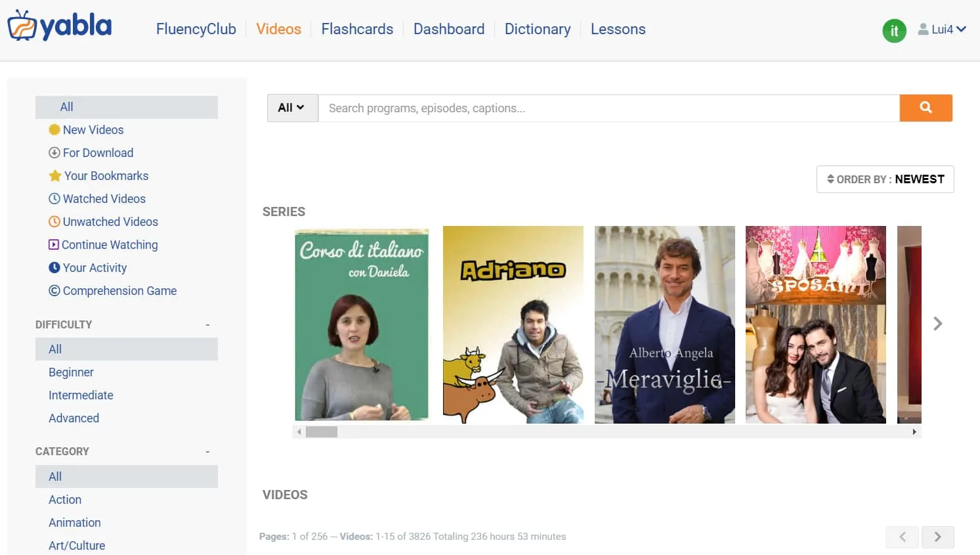Go to the Dictionary tab
980x555 pixels.
click(x=537, y=30)
